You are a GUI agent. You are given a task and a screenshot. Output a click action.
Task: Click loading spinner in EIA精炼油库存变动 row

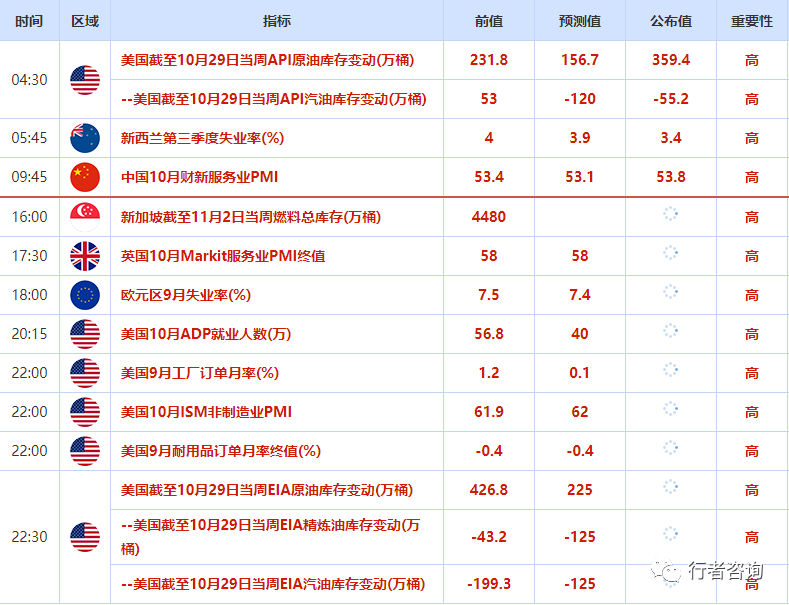670,534
